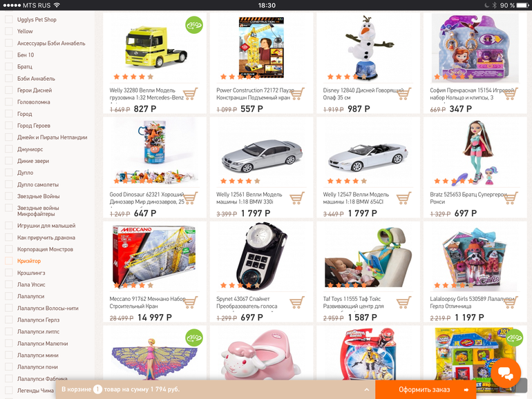Open Good Dinosaur set thumbnail

click(x=154, y=152)
